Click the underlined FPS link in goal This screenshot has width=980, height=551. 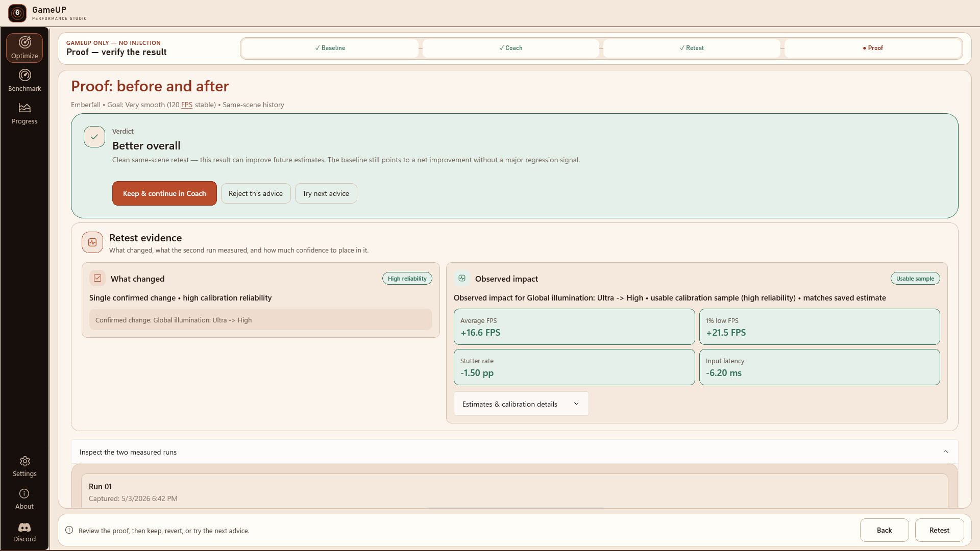click(x=187, y=105)
